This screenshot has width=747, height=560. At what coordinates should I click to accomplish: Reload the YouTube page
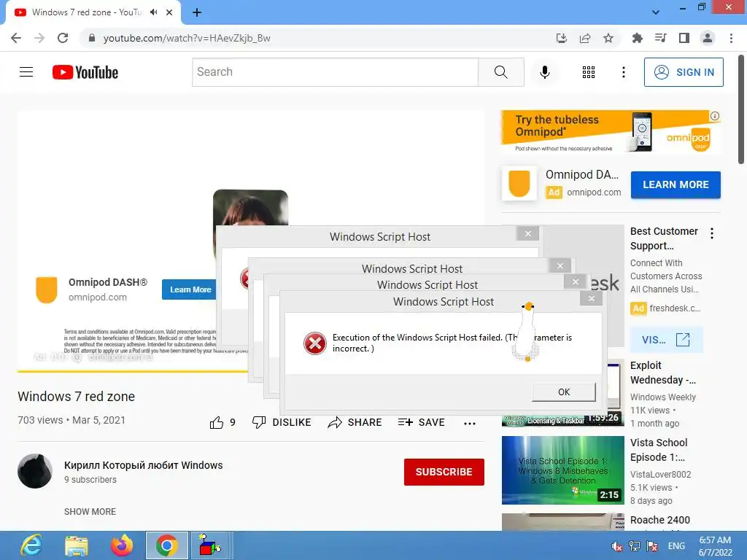tap(63, 38)
